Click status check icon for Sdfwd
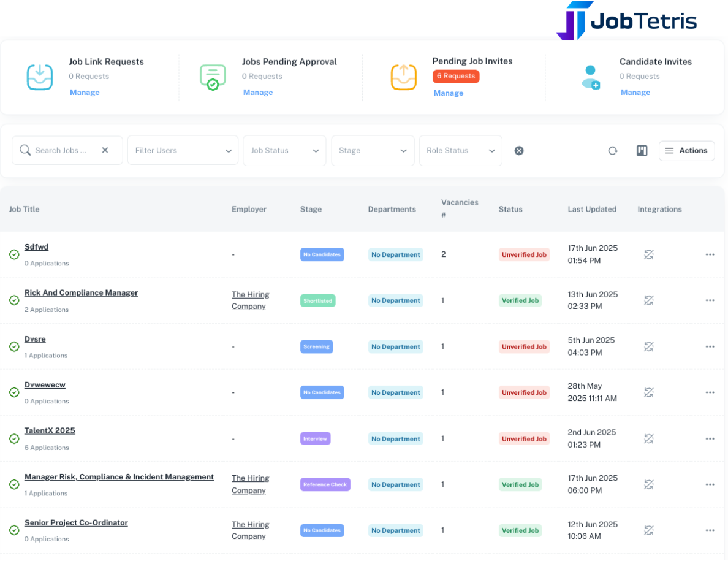 [x=14, y=254]
